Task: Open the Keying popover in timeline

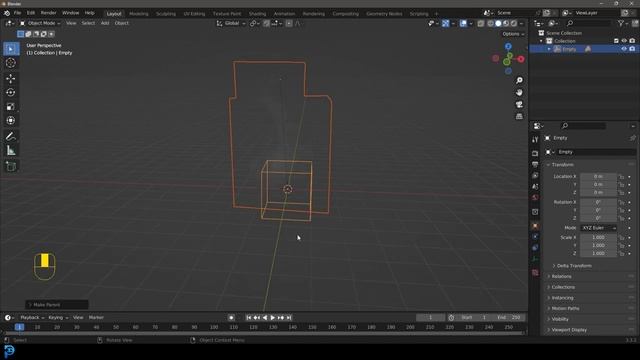Action: click(58, 318)
